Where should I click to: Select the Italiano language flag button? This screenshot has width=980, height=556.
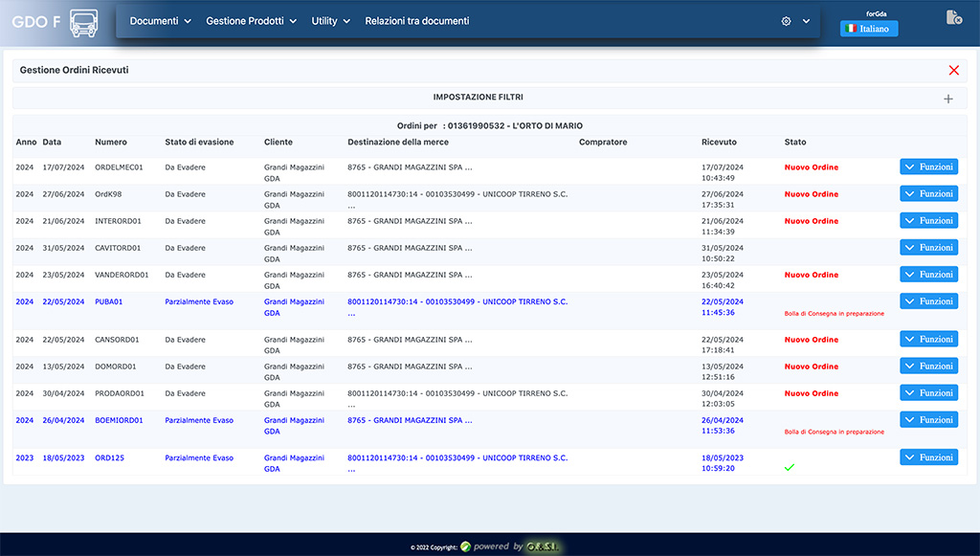click(x=869, y=29)
